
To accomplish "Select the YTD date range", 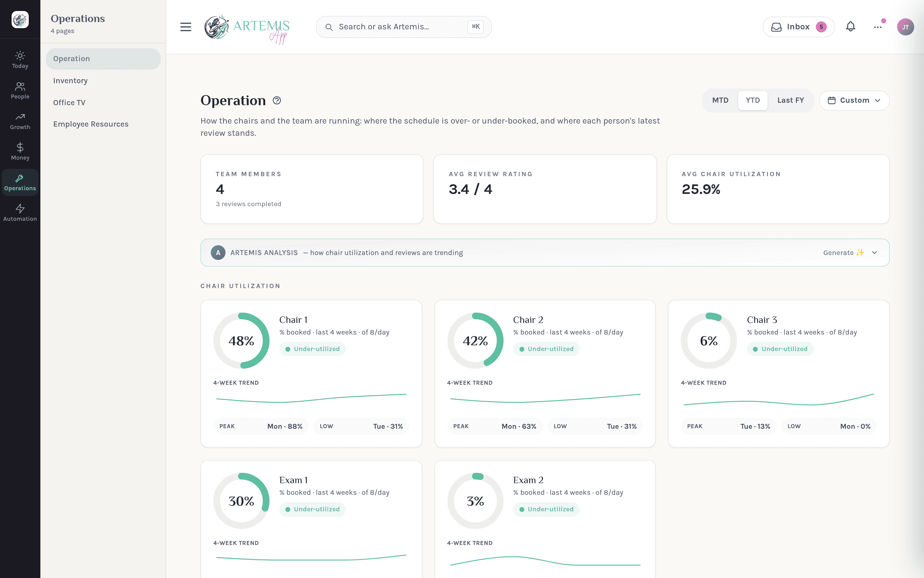I will point(753,101).
